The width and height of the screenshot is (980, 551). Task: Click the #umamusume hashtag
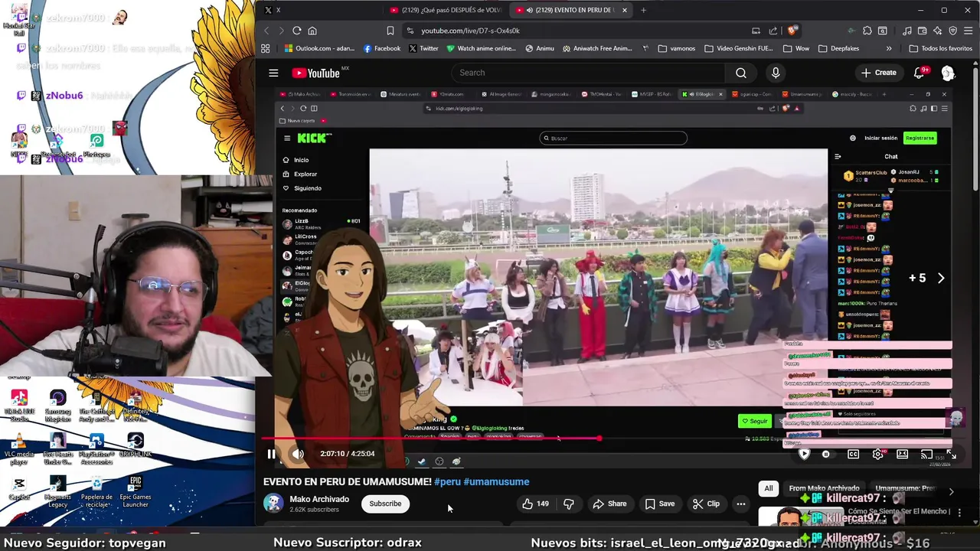[x=496, y=481]
